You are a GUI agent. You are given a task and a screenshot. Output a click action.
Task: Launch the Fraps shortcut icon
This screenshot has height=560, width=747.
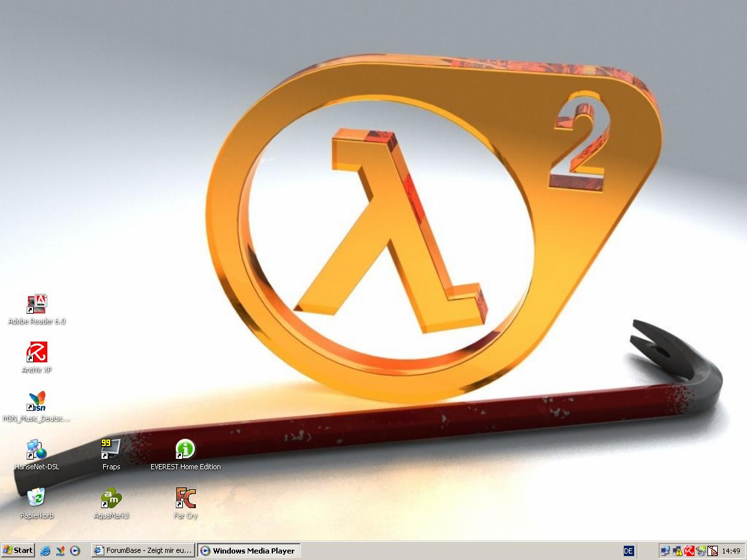pyautogui.click(x=111, y=455)
